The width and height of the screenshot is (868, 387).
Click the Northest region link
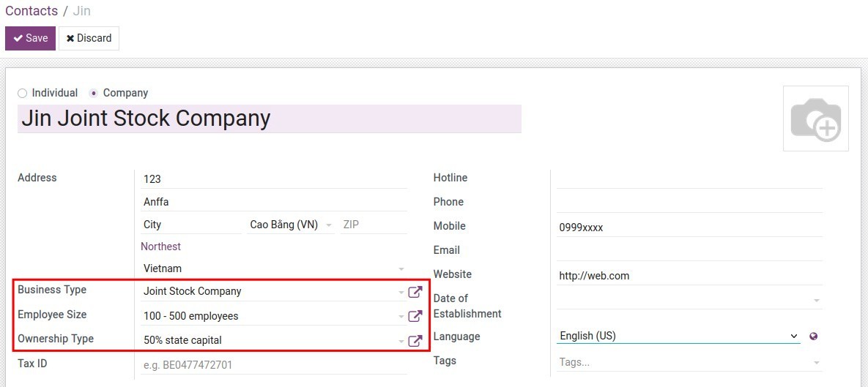pos(160,247)
